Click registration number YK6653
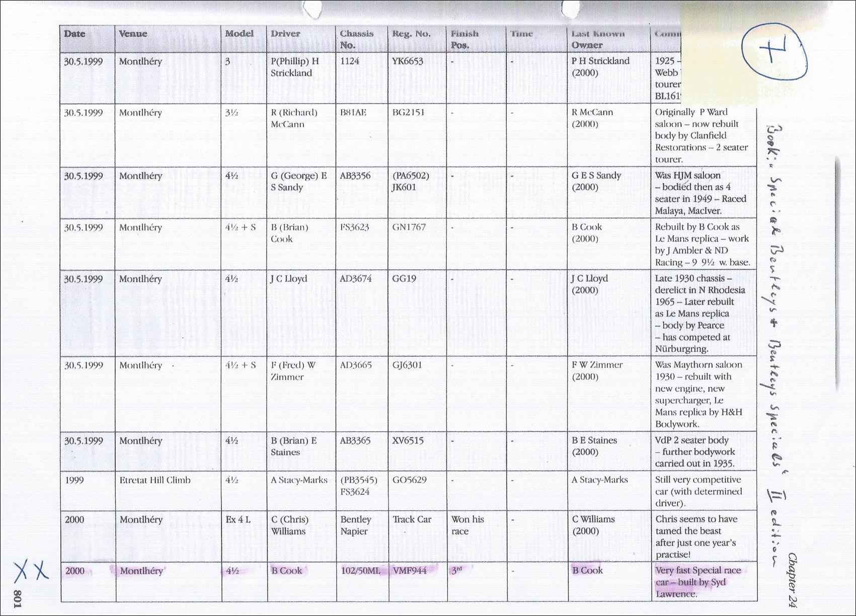856x616 pixels. (x=407, y=61)
